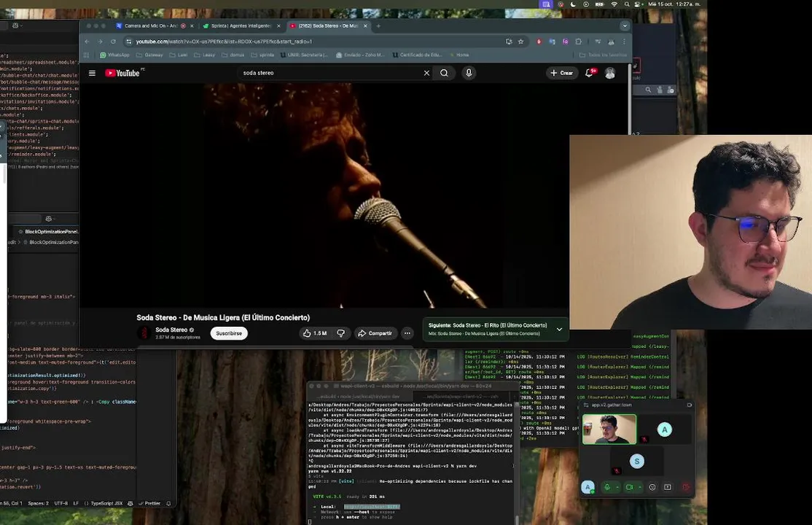Open macOS Spotlight search in menu bar
812x525 pixels.
[627, 4]
